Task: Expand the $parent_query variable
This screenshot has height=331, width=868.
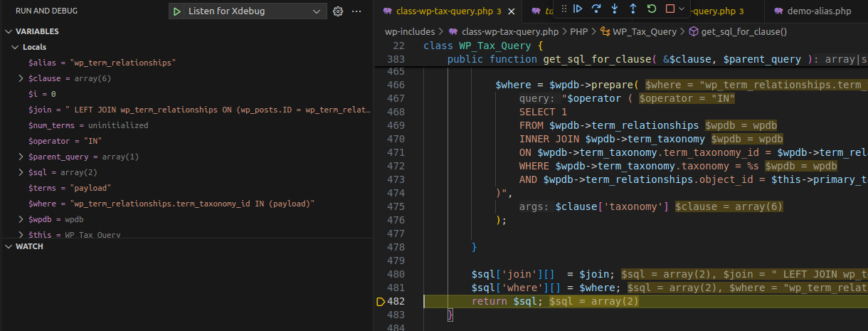Action: click(22, 157)
